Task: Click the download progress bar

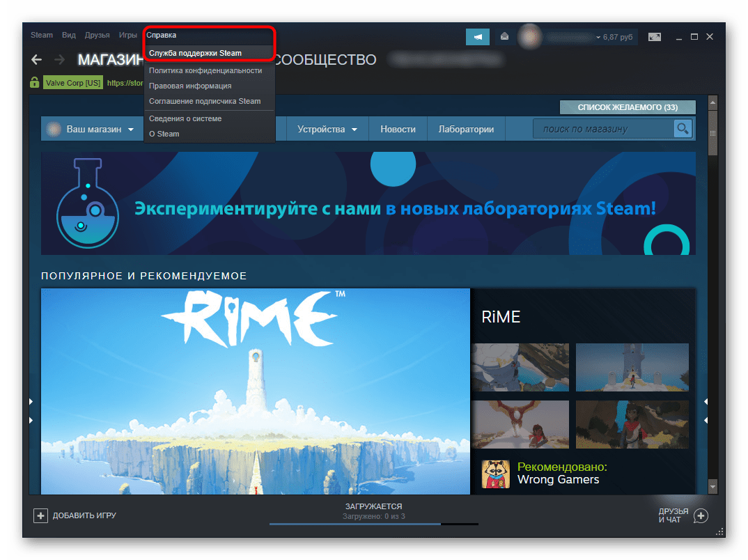Action: (x=373, y=524)
